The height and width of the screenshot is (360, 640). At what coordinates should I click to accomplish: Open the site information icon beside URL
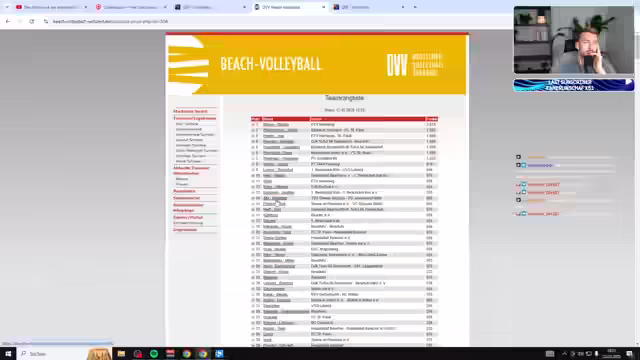point(46,21)
